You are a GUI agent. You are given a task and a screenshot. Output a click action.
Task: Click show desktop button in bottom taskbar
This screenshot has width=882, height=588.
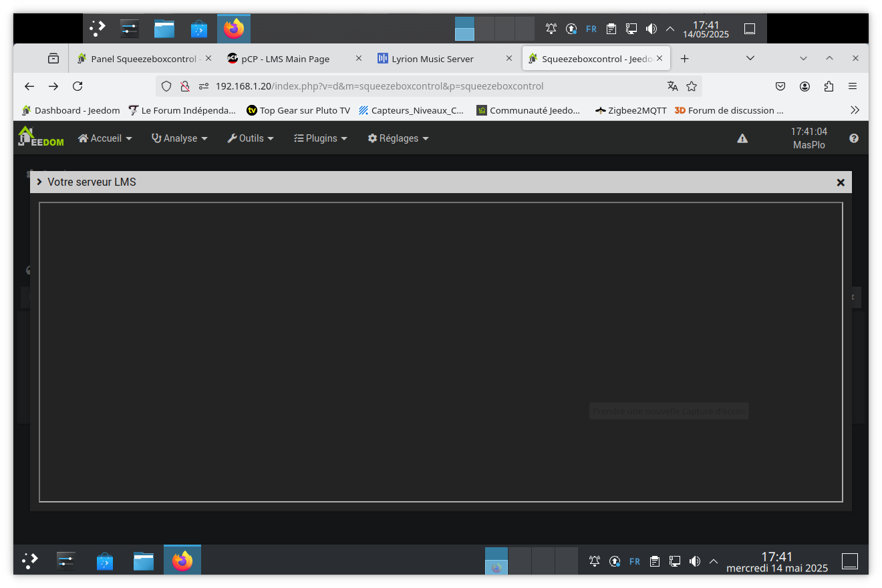[x=850, y=561]
